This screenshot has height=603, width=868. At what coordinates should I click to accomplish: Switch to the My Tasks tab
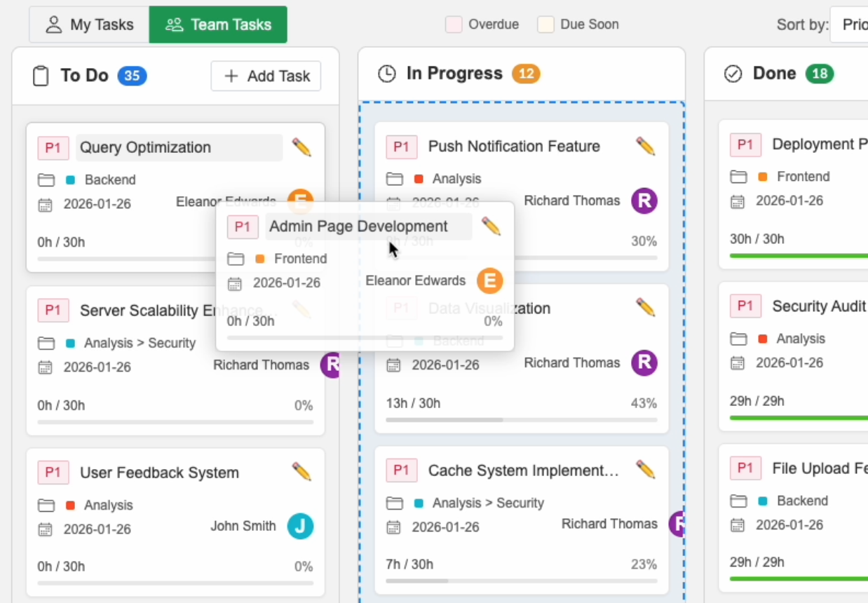88,24
